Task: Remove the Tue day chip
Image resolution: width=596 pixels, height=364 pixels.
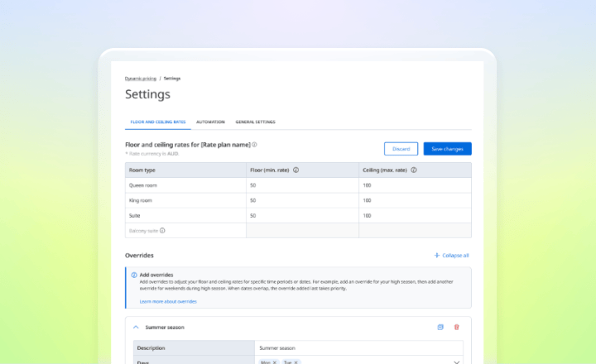Action: click(296, 362)
